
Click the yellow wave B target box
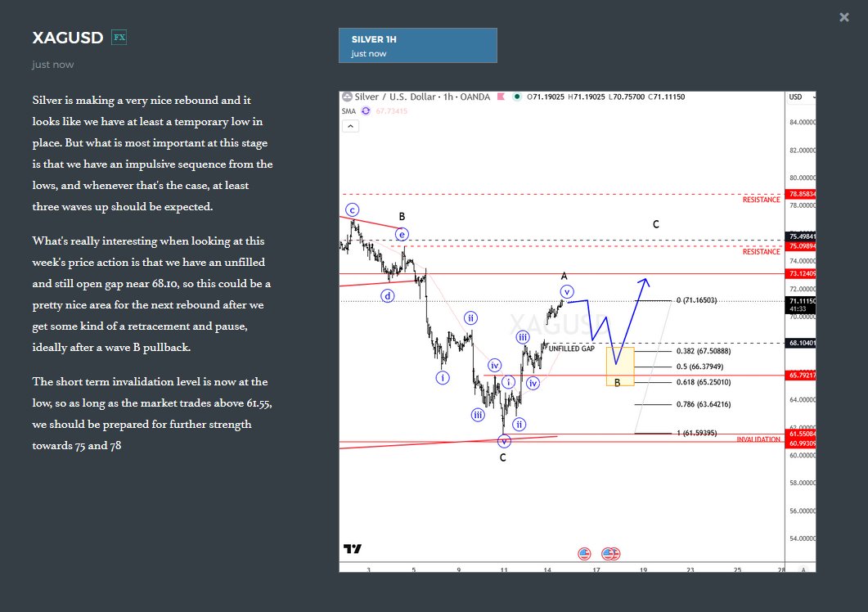[621, 366]
